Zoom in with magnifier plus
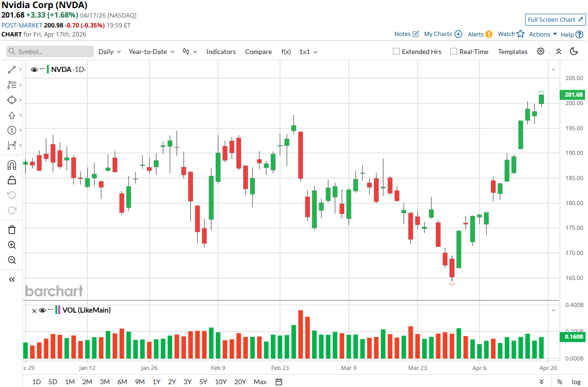 click(x=12, y=245)
